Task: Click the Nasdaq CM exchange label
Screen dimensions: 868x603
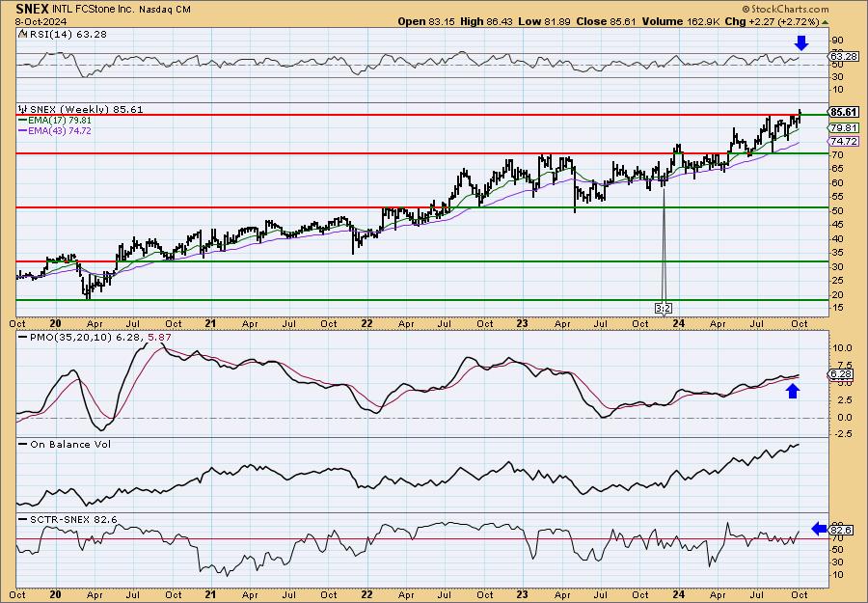Action: click(x=164, y=10)
